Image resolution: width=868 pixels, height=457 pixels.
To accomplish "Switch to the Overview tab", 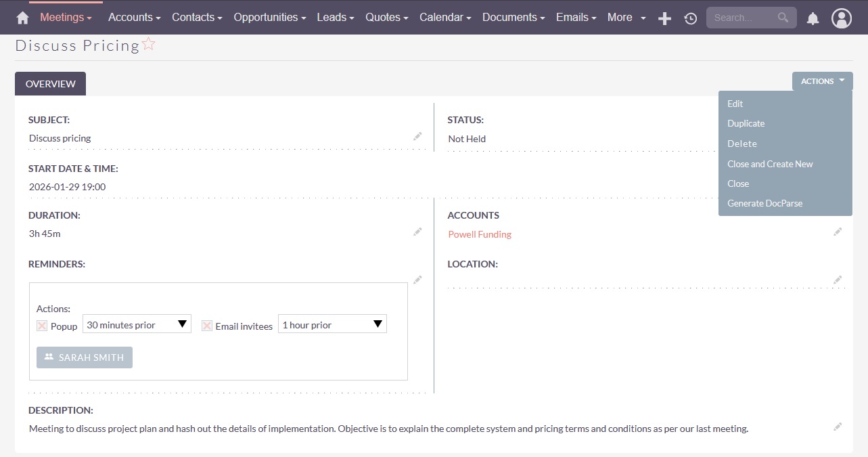I will point(50,84).
